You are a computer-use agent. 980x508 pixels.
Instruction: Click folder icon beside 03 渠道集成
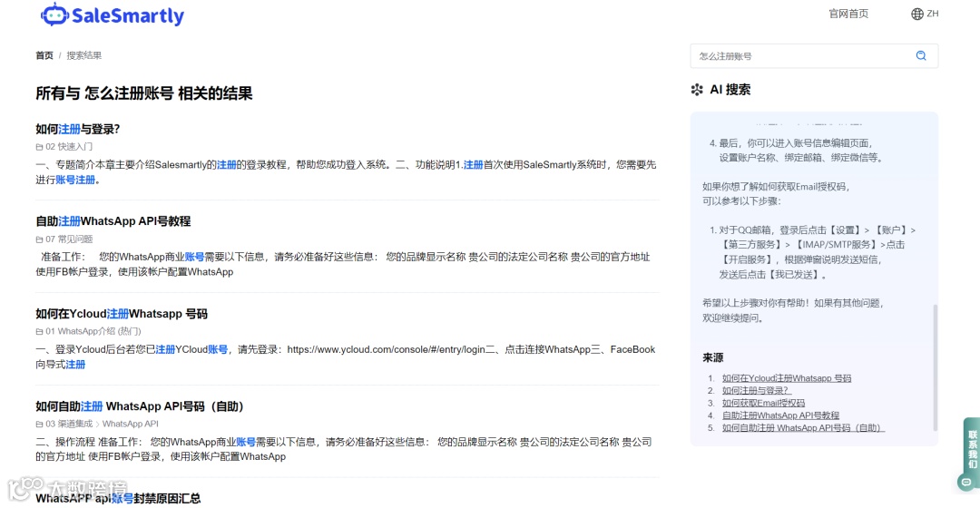pos(39,425)
